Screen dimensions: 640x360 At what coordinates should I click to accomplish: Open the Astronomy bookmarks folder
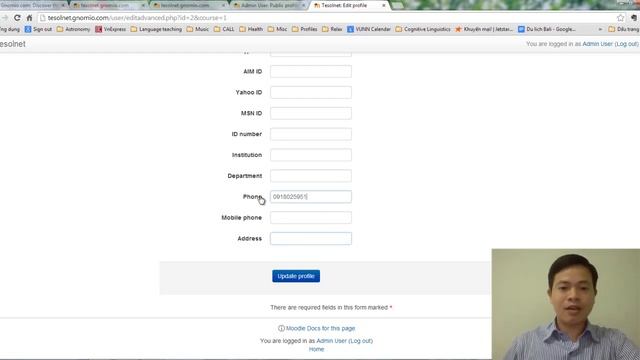(x=73, y=29)
